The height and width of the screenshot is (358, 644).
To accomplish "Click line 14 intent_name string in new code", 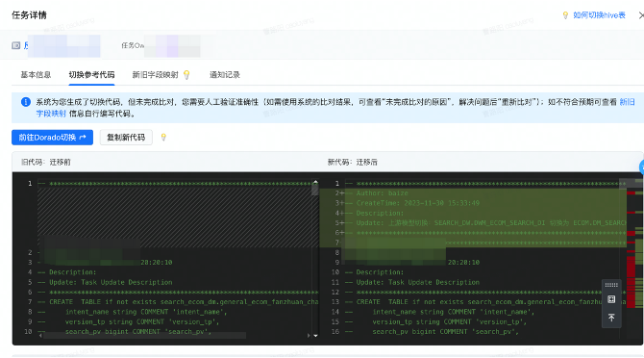I will click(453, 312).
